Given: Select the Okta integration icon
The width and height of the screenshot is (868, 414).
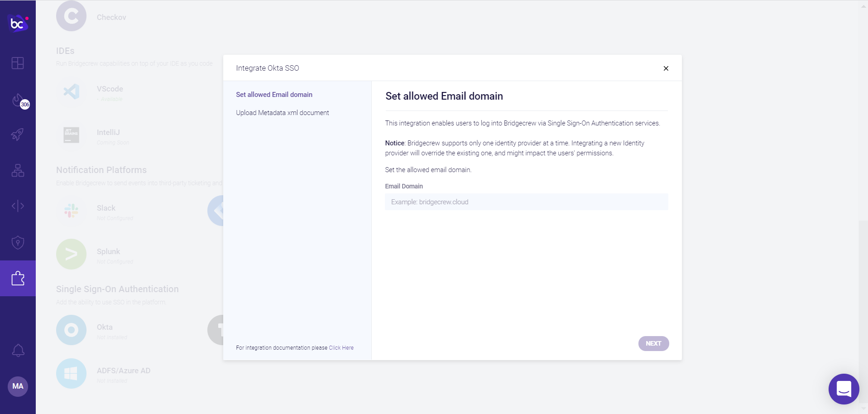Looking at the screenshot, I should tap(71, 330).
